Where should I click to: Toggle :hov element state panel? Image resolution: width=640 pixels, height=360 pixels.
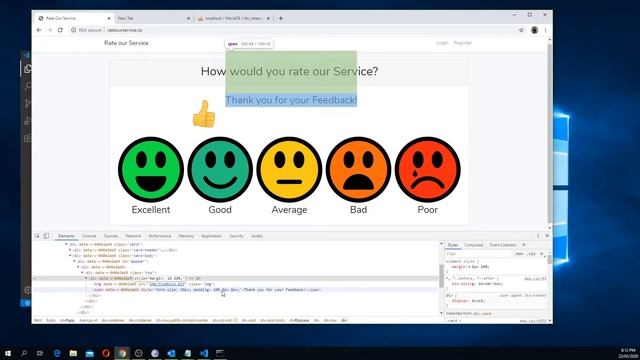coord(519,254)
